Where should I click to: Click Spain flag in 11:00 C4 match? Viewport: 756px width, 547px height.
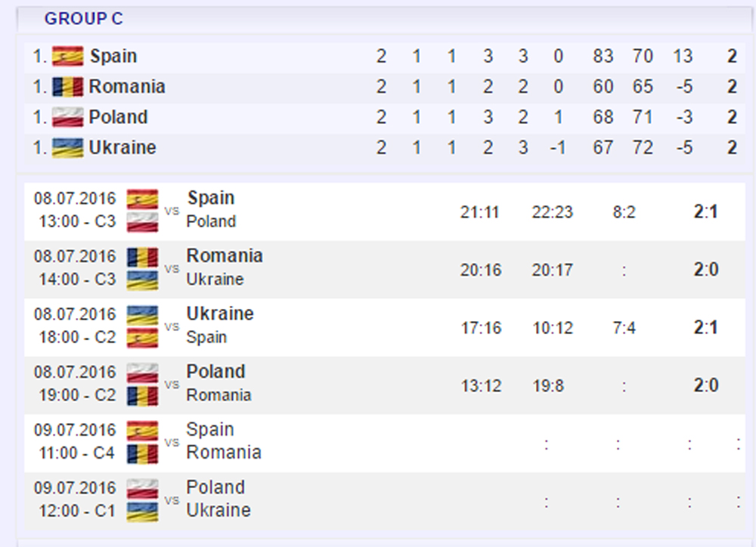tap(142, 431)
